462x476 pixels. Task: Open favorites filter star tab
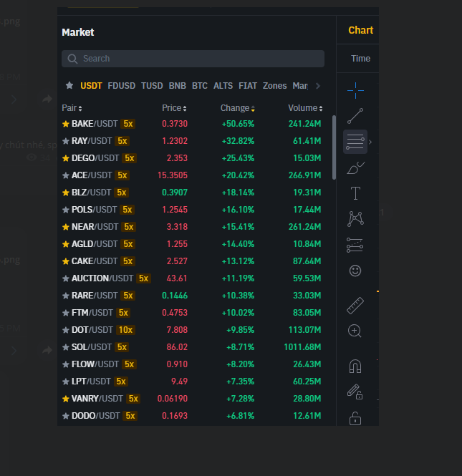point(69,86)
